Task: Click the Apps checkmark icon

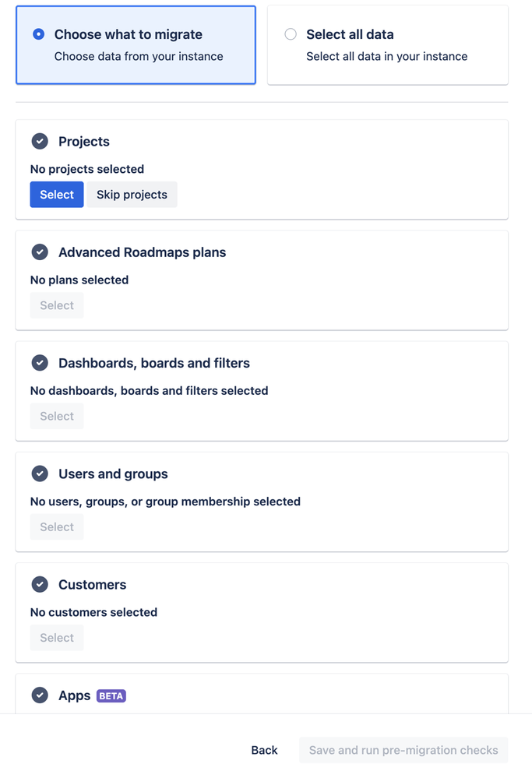Action: point(40,695)
